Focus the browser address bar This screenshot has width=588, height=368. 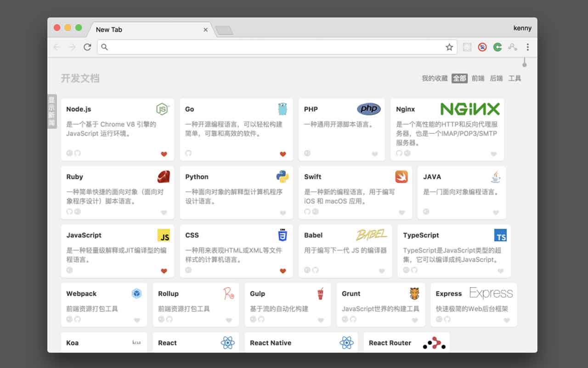tap(277, 47)
